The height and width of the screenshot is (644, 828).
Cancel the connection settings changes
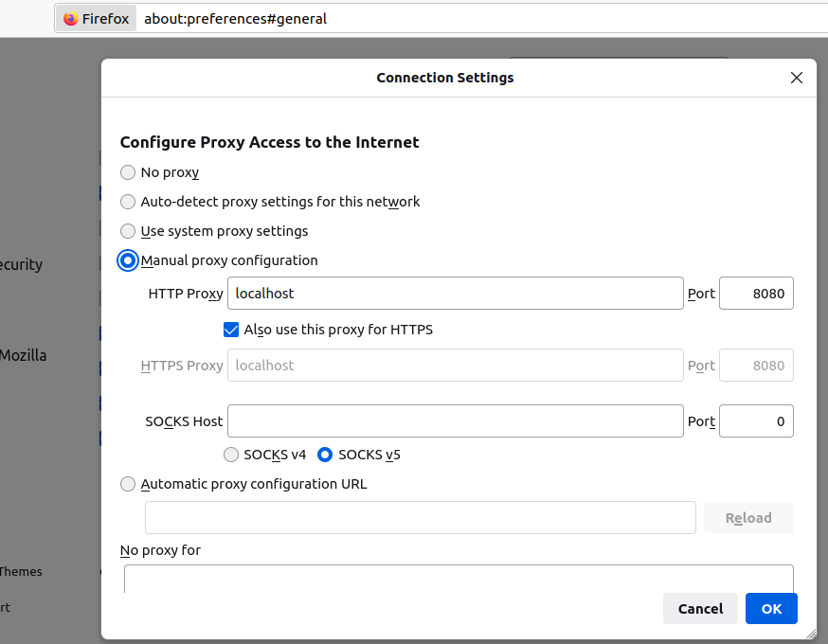pos(700,609)
